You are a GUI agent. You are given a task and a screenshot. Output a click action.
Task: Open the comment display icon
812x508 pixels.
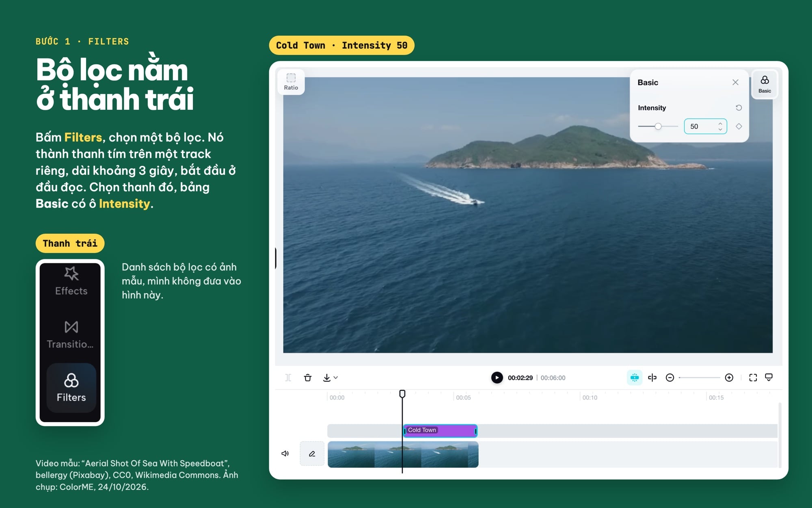pyautogui.click(x=769, y=378)
